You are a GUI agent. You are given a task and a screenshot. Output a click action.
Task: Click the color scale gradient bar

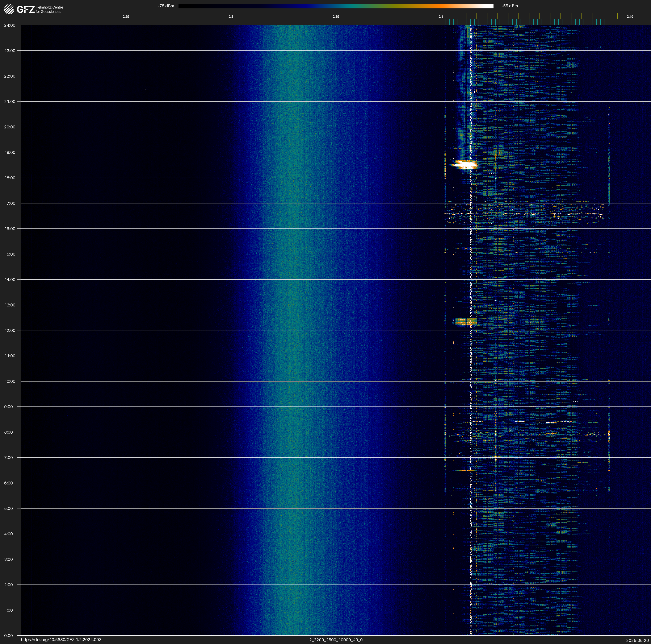[x=336, y=6]
